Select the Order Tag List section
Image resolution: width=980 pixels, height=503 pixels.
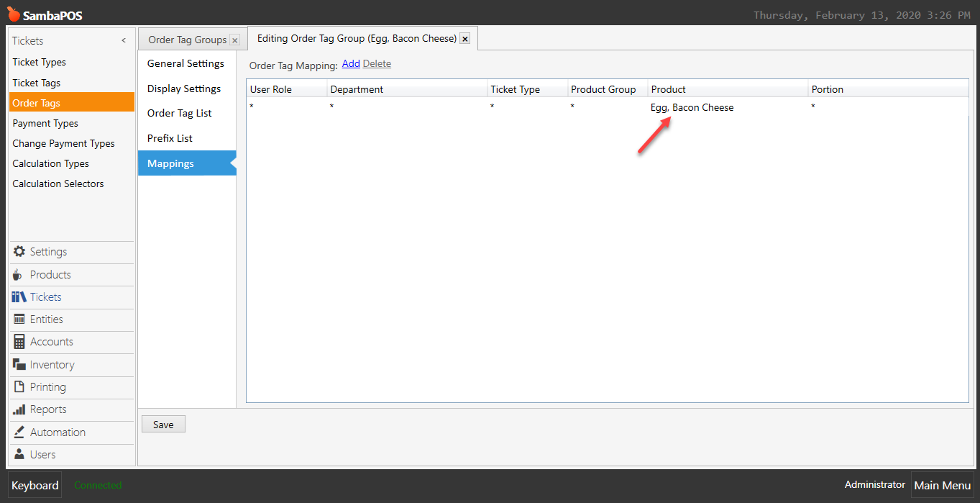pyautogui.click(x=178, y=112)
